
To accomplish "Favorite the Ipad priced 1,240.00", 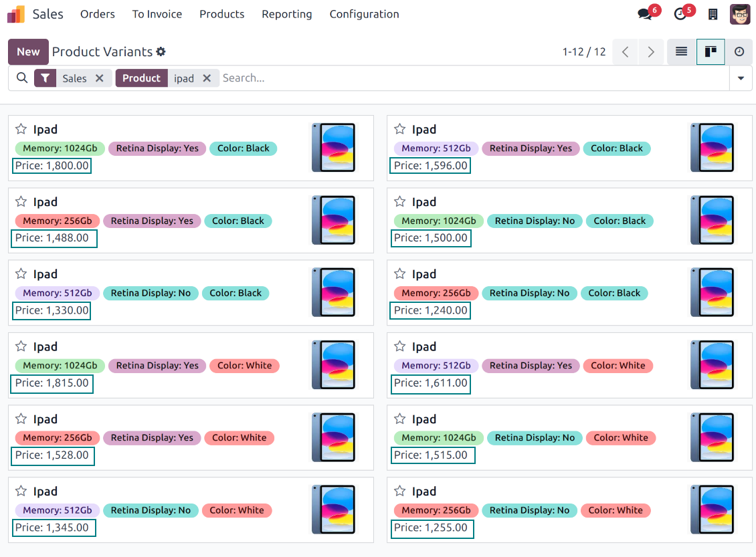I will coord(399,273).
